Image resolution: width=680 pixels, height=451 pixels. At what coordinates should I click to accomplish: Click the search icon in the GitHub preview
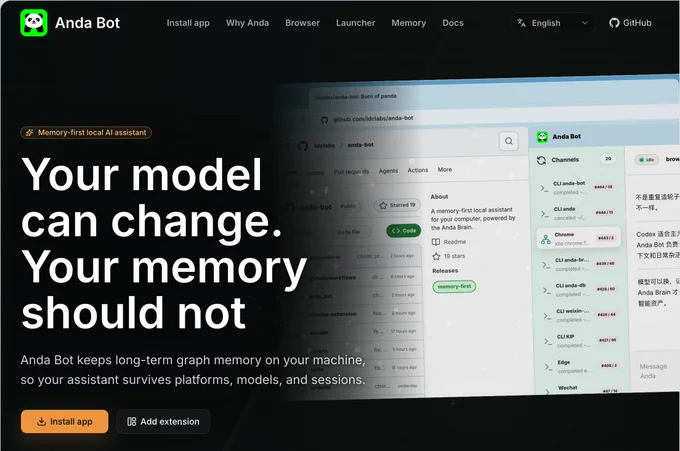509,141
